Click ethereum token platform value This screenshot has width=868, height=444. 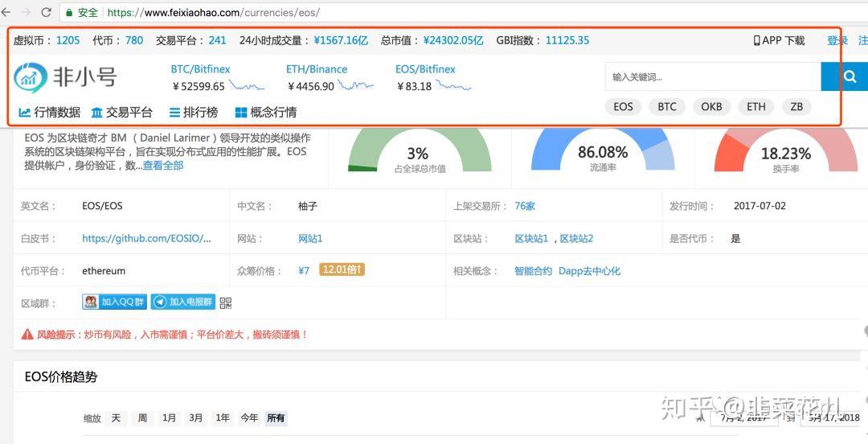tap(104, 271)
